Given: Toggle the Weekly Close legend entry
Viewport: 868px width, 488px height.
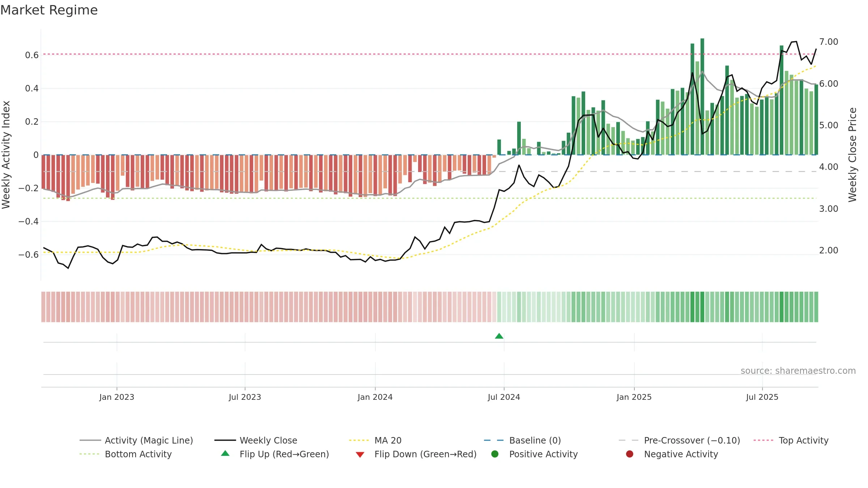Looking at the screenshot, I should pos(256,440).
